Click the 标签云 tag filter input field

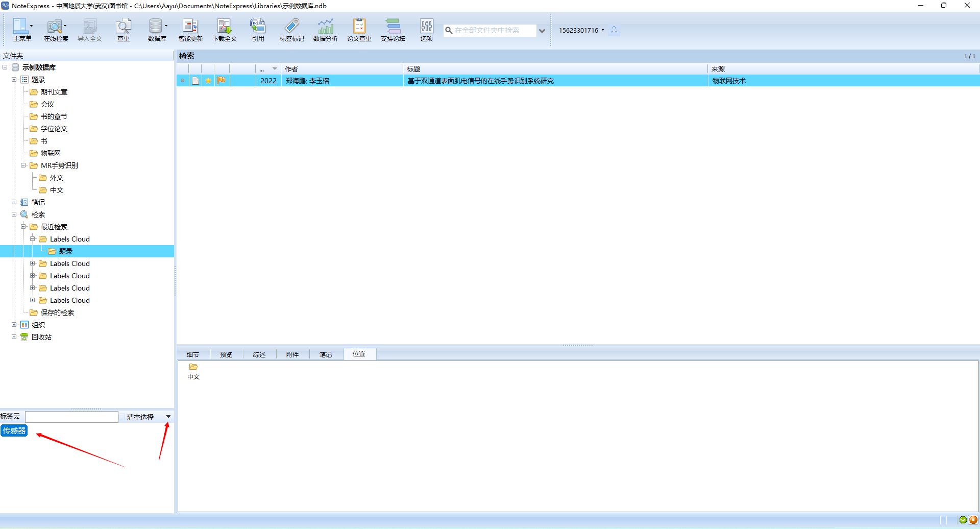71,417
